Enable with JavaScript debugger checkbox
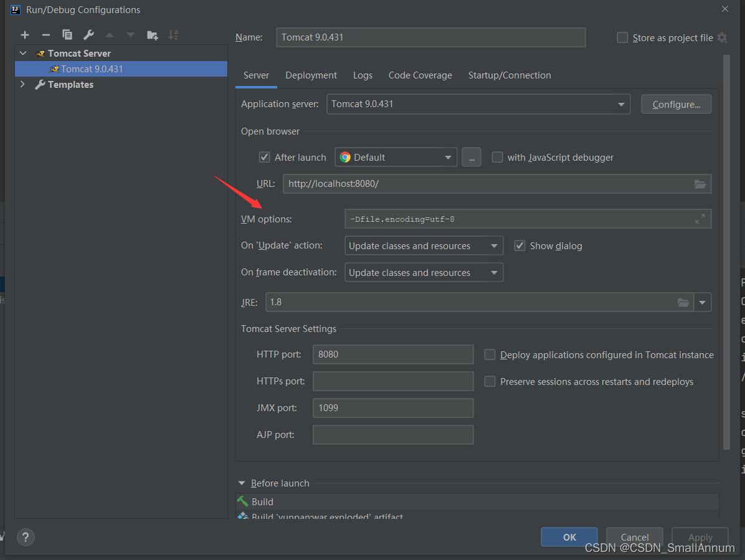The width and height of the screenshot is (745, 560). pos(497,157)
